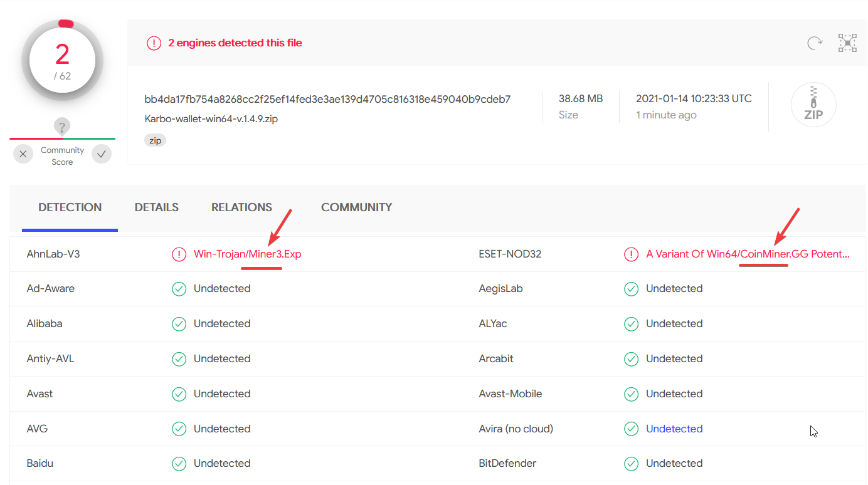The height and width of the screenshot is (485, 868).
Task: Click the ESET-NOD32 detection warning icon
Action: coord(631,254)
